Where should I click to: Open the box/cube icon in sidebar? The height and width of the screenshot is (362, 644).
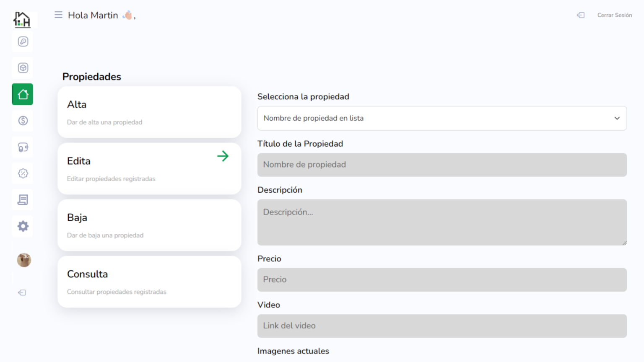pyautogui.click(x=23, y=68)
